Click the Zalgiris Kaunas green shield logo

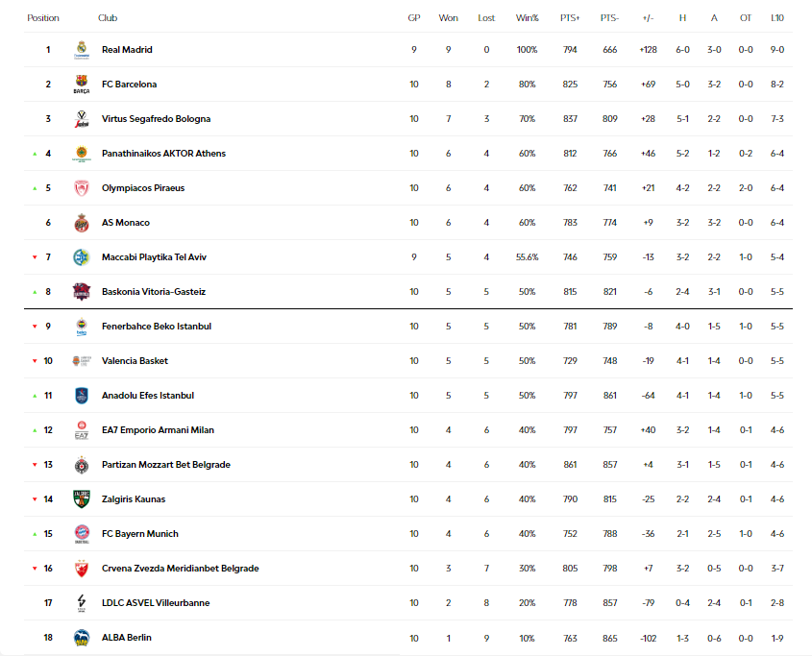tap(82, 499)
